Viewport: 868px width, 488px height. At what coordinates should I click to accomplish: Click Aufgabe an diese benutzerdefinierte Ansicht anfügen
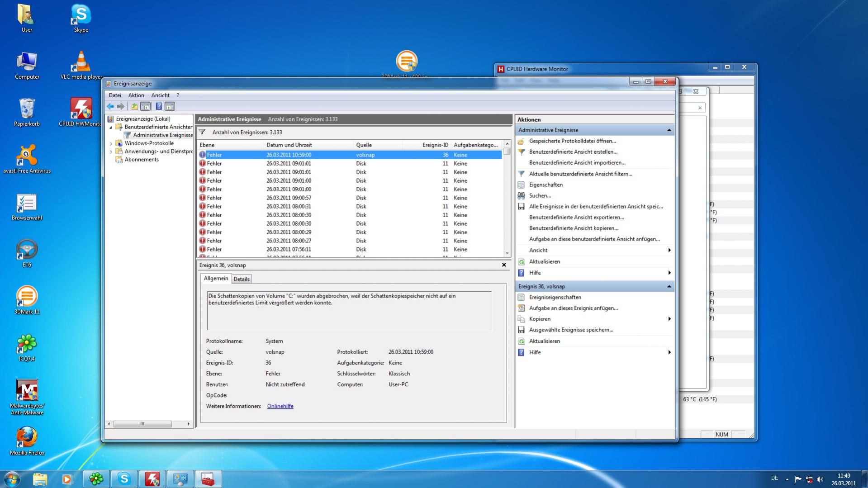[x=594, y=239]
